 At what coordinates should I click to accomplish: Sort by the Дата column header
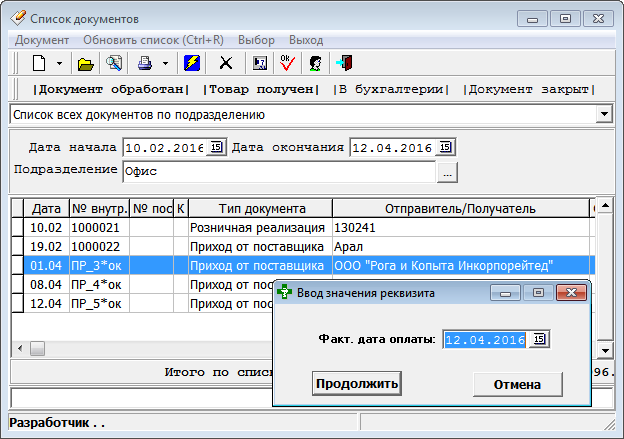point(46,209)
